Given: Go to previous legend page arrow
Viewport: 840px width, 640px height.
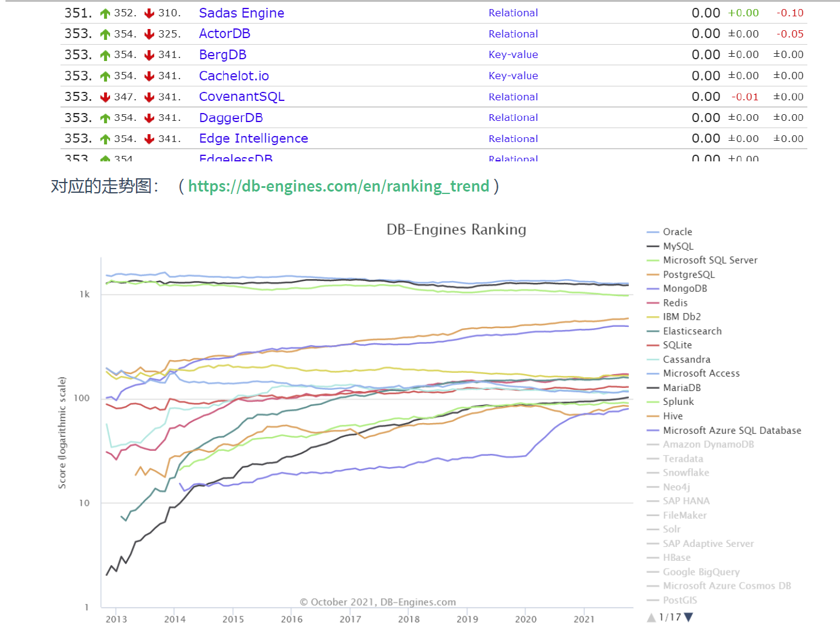Looking at the screenshot, I should [x=651, y=617].
